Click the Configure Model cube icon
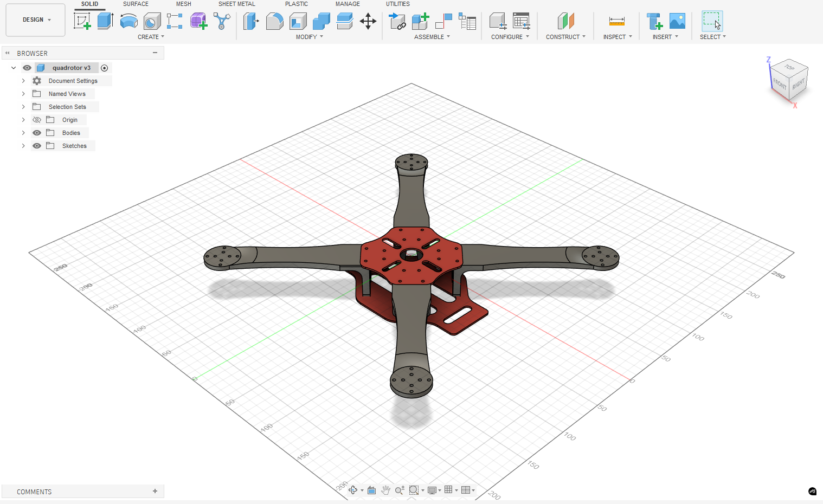The width and height of the screenshot is (823, 504). click(498, 21)
